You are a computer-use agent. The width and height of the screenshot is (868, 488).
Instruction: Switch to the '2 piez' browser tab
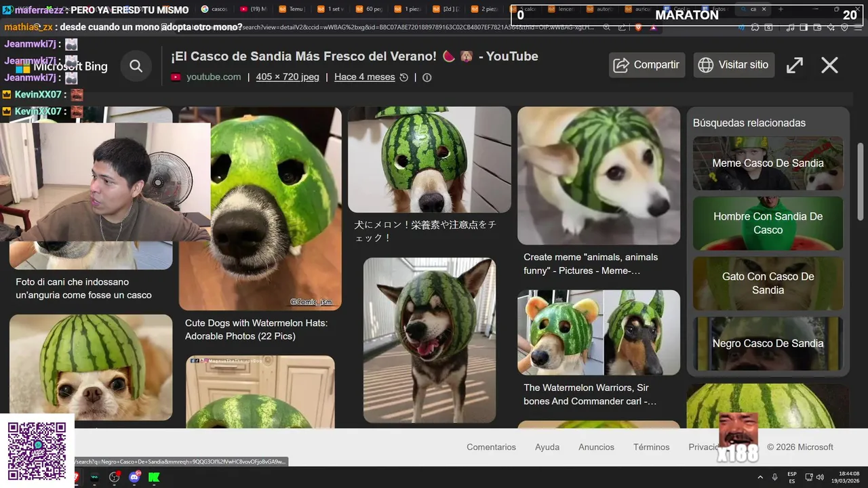[485, 9]
